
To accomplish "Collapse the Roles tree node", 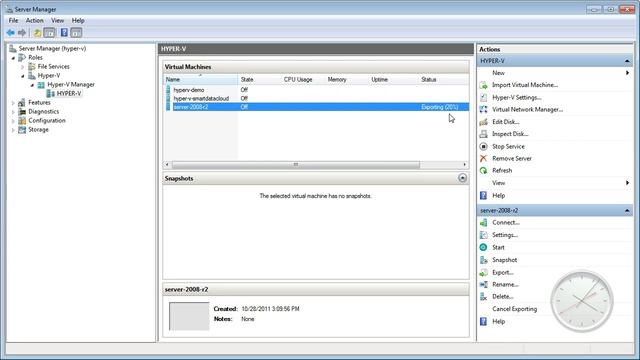I will pyautogui.click(x=13, y=58).
